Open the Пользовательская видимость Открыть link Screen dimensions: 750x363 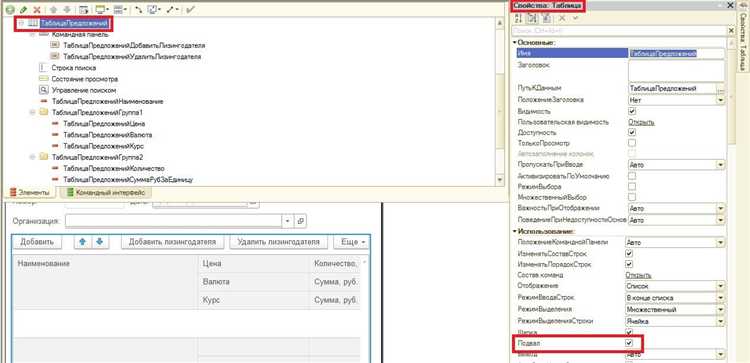[641, 122]
